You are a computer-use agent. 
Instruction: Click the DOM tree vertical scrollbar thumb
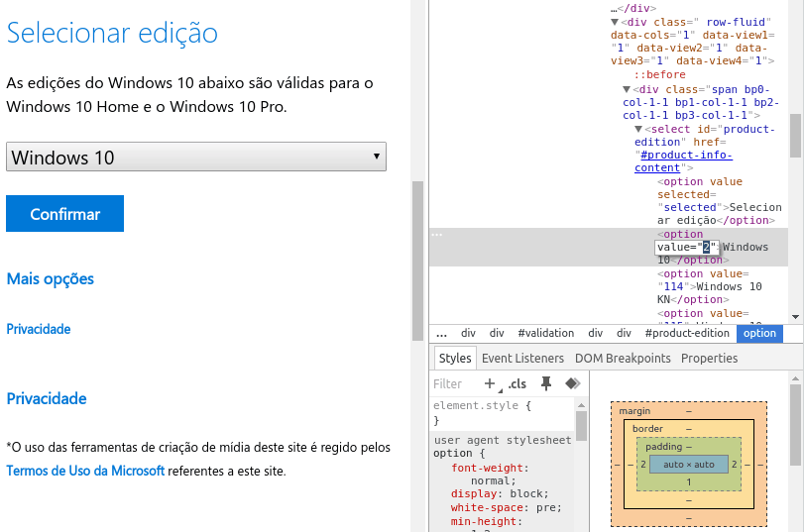(795, 136)
